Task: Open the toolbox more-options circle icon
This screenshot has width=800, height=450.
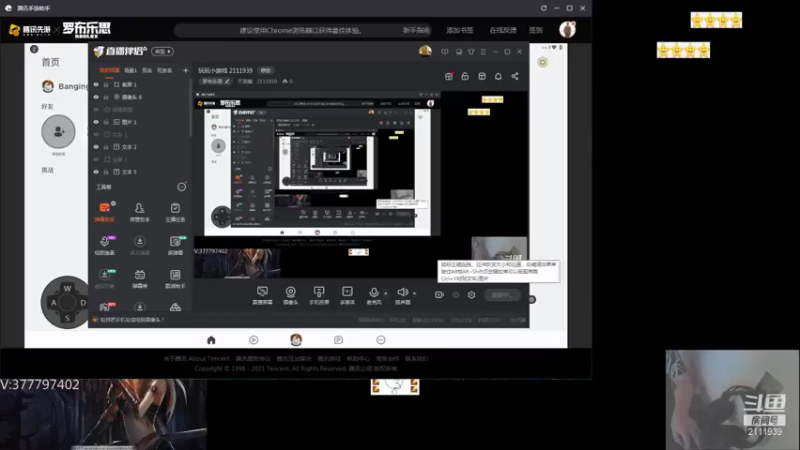Action: pos(181,187)
